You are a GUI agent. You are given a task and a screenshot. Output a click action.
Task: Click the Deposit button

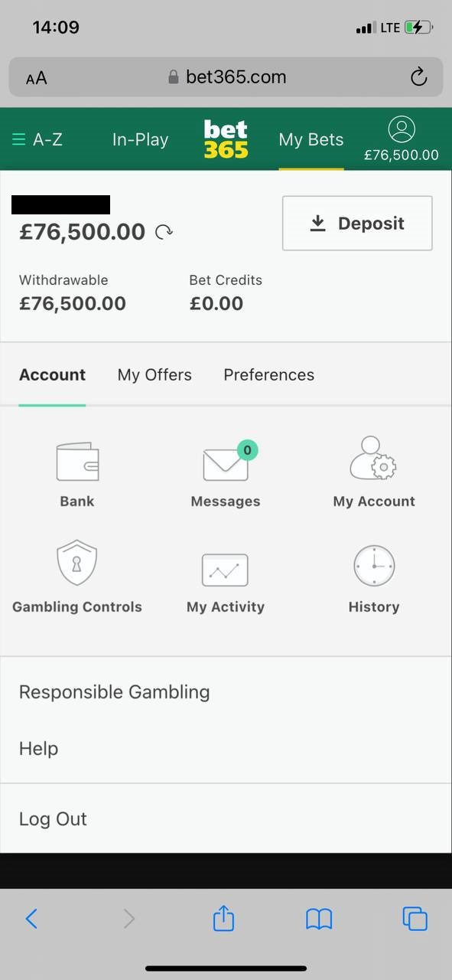[x=357, y=223]
